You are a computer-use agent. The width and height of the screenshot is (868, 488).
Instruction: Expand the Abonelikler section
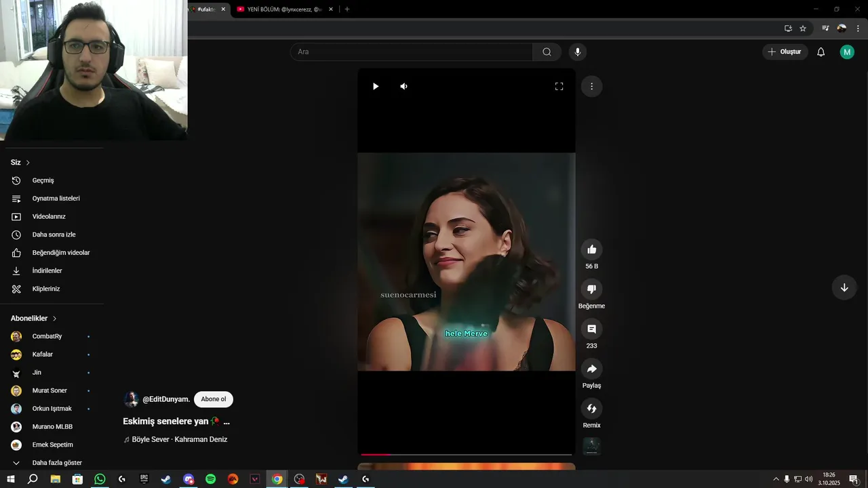(34, 319)
